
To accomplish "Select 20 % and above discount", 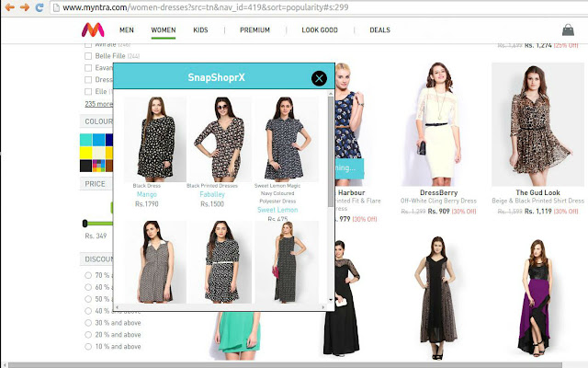I will coord(88,335).
